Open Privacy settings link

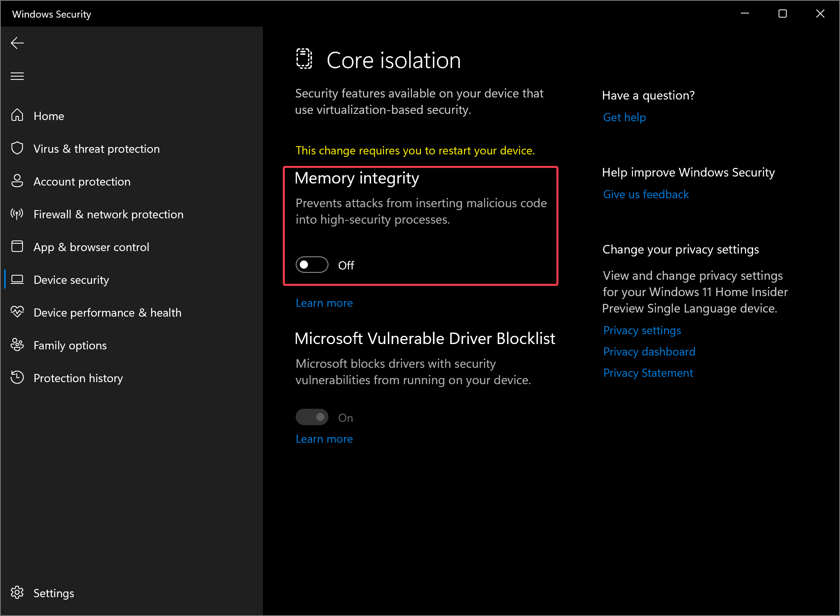(642, 330)
